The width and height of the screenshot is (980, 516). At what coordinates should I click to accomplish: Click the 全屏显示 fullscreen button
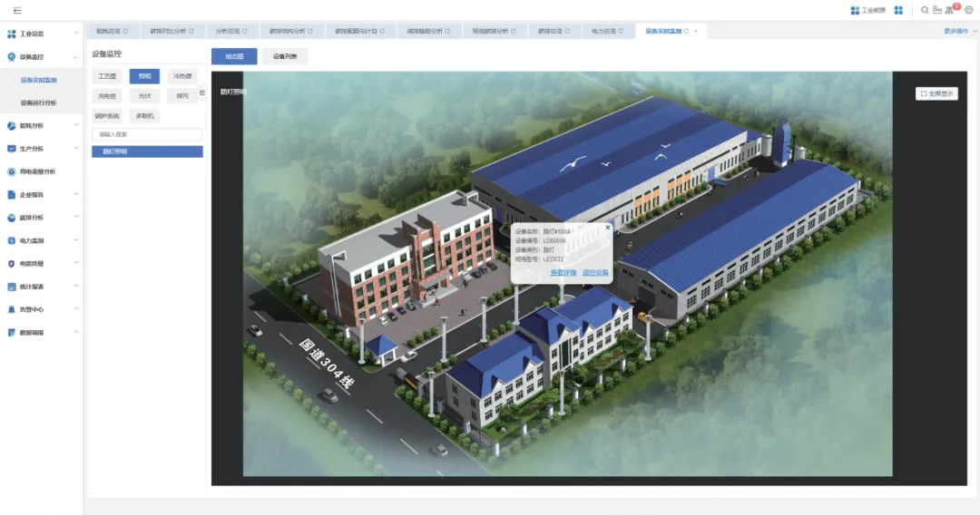tap(936, 93)
